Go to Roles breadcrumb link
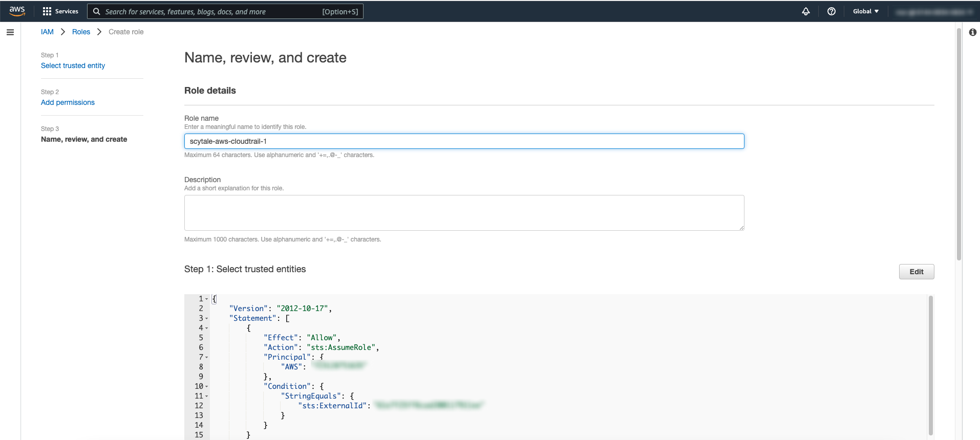The height and width of the screenshot is (440, 980). tap(81, 32)
